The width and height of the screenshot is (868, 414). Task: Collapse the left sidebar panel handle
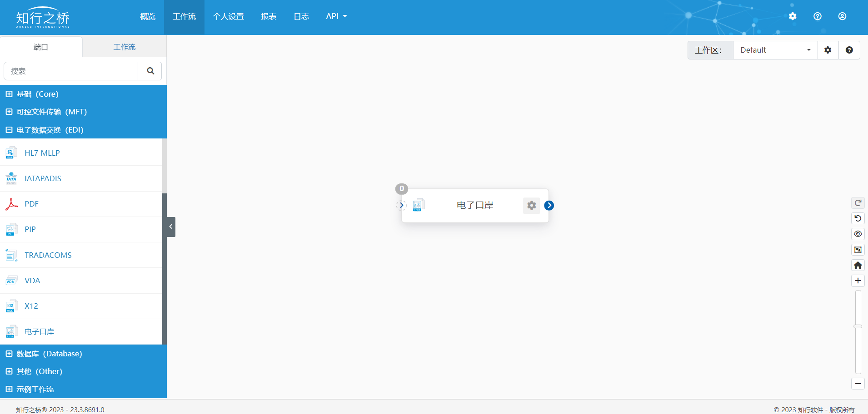(x=171, y=227)
